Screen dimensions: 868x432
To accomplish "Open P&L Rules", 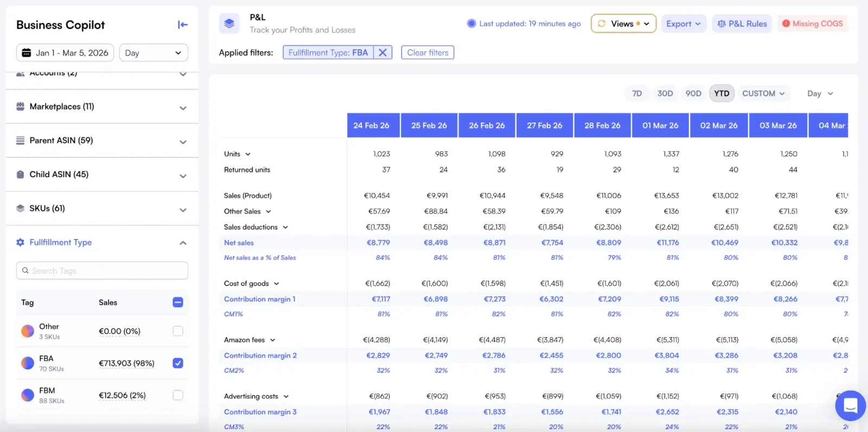I will 742,23.
